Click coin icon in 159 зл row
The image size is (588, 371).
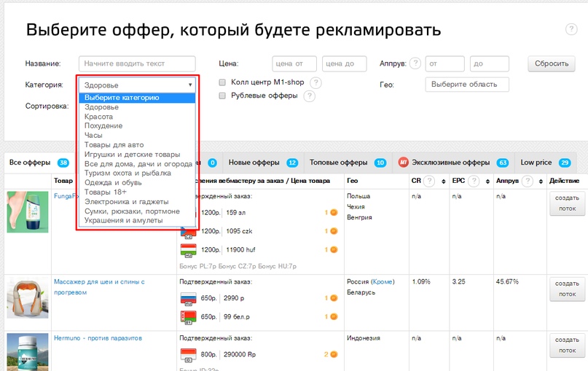coord(334,213)
